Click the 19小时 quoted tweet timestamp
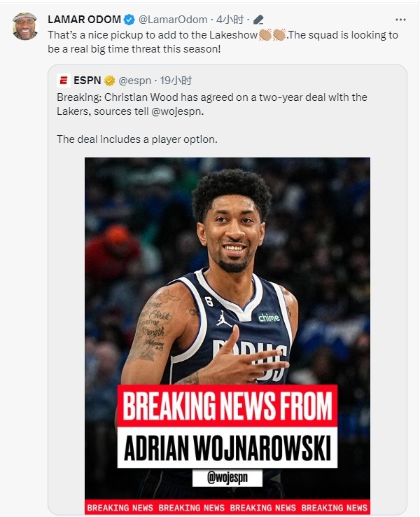This screenshot has width=420, height=517. [176, 81]
